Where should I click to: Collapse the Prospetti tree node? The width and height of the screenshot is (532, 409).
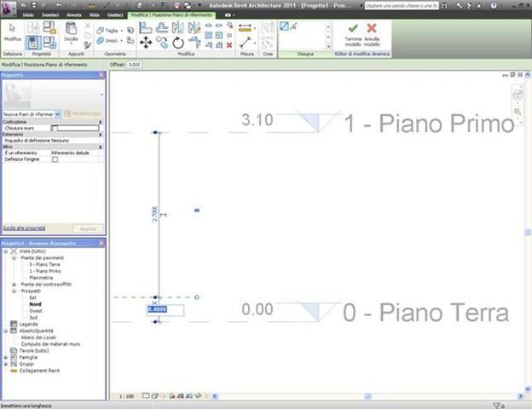click(x=12, y=291)
